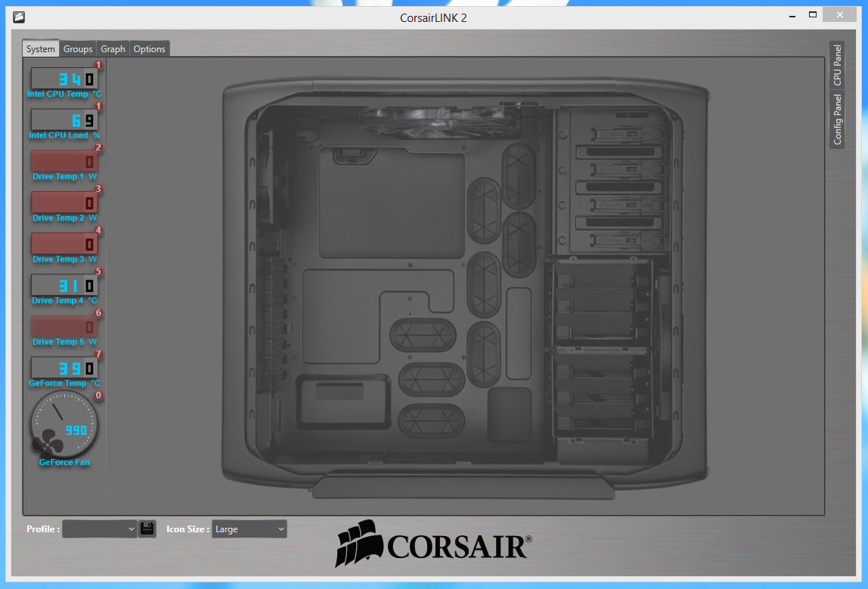This screenshot has width=868, height=589.
Task: Expand the CPU Panel side tab
Action: pos(837,65)
